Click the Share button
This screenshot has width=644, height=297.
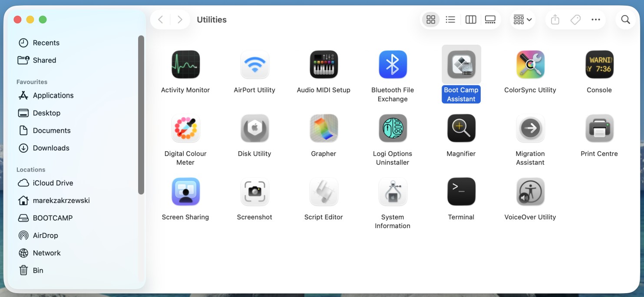point(555,19)
